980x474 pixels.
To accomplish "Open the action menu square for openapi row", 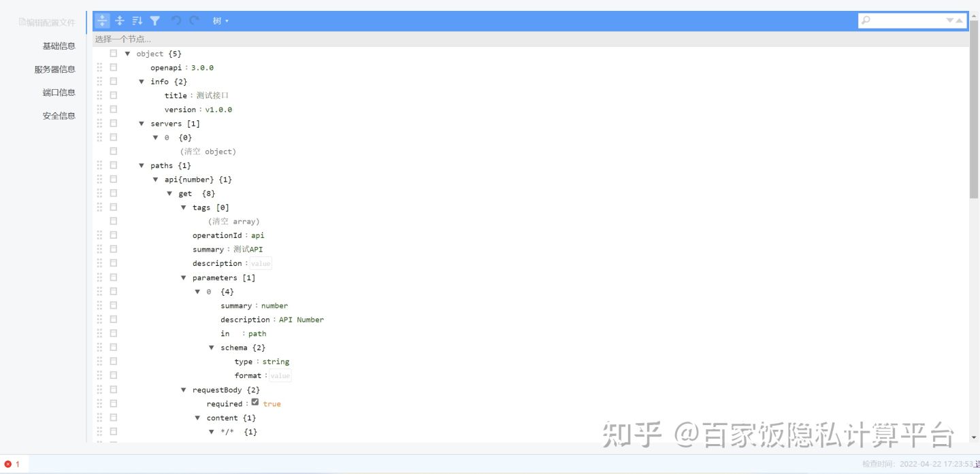I will coord(114,67).
